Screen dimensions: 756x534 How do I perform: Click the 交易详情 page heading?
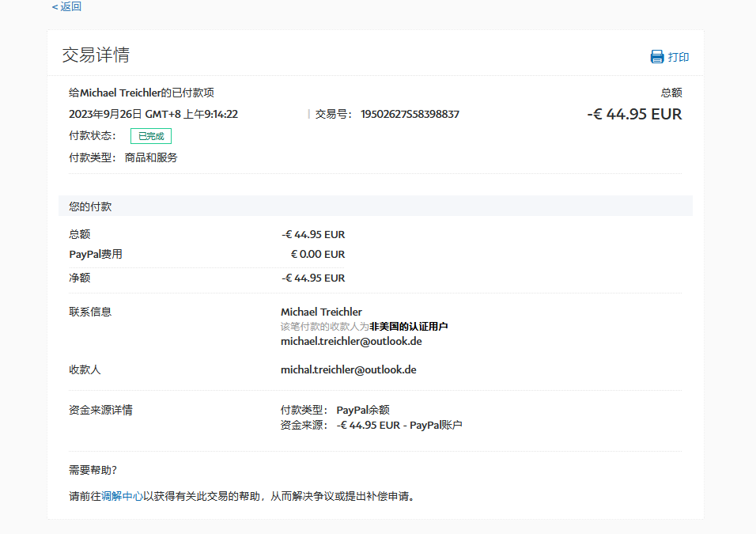click(x=96, y=55)
